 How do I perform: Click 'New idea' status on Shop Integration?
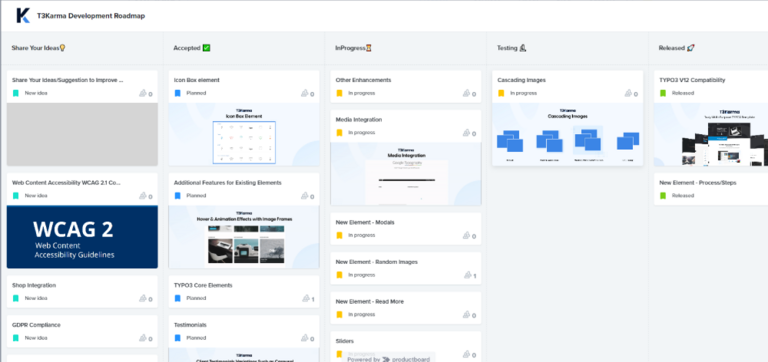(x=36, y=298)
